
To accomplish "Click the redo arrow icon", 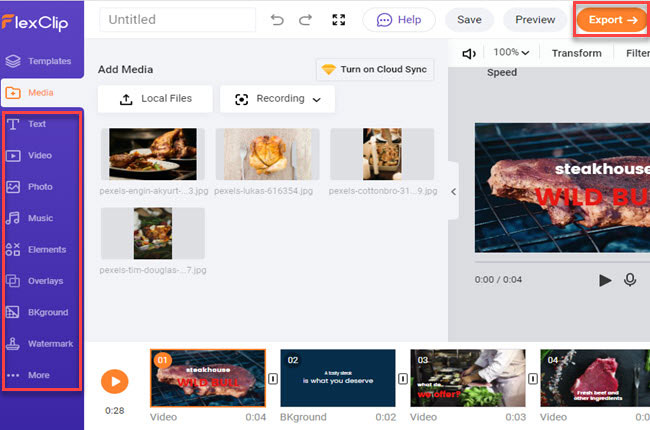I will tap(305, 19).
